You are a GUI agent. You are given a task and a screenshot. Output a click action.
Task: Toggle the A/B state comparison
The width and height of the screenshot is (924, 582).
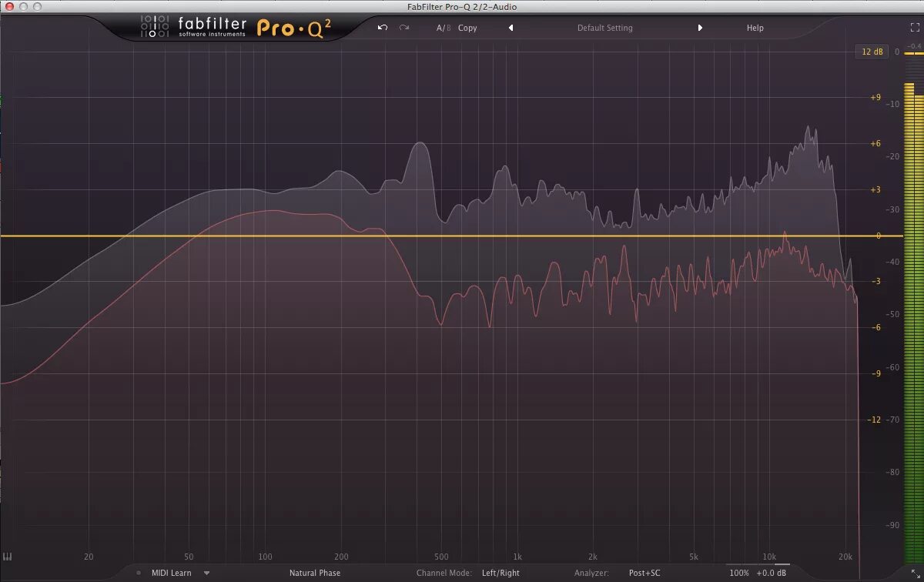pos(444,28)
